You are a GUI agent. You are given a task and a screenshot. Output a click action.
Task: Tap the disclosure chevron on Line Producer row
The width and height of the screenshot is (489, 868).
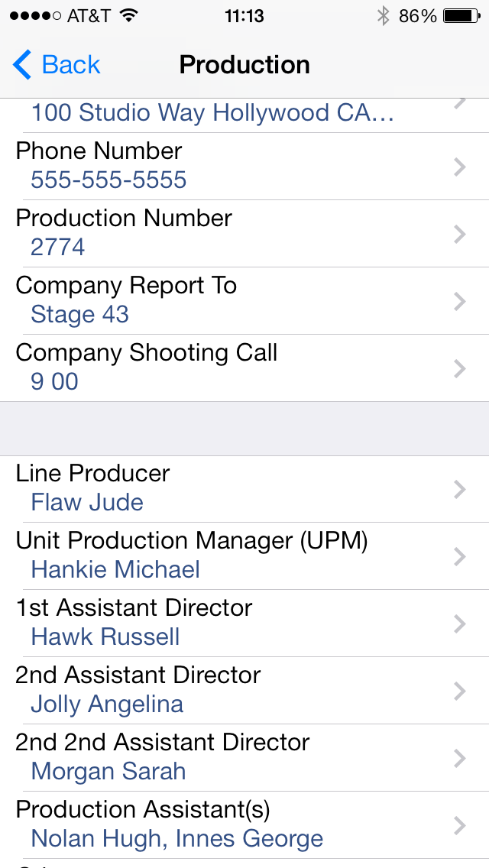[x=459, y=490]
